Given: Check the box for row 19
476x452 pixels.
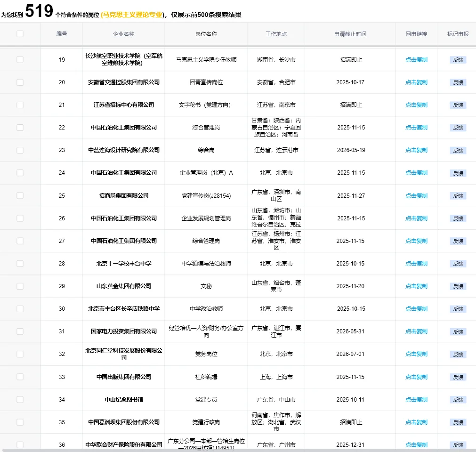Looking at the screenshot, I should click(20, 59).
